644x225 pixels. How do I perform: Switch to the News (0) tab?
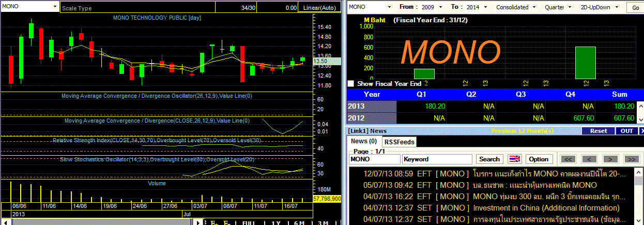[x=364, y=141]
